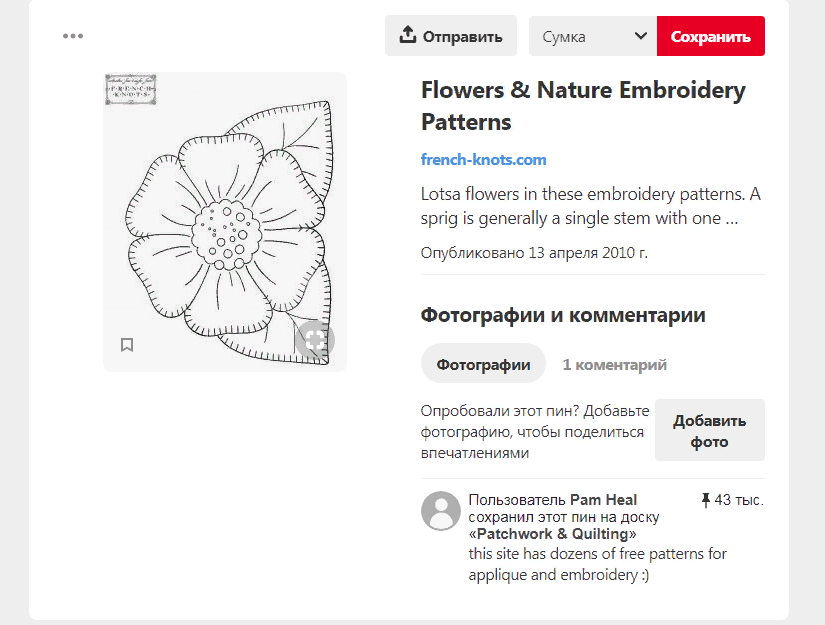Click the French Knots logo on the image

(130, 89)
